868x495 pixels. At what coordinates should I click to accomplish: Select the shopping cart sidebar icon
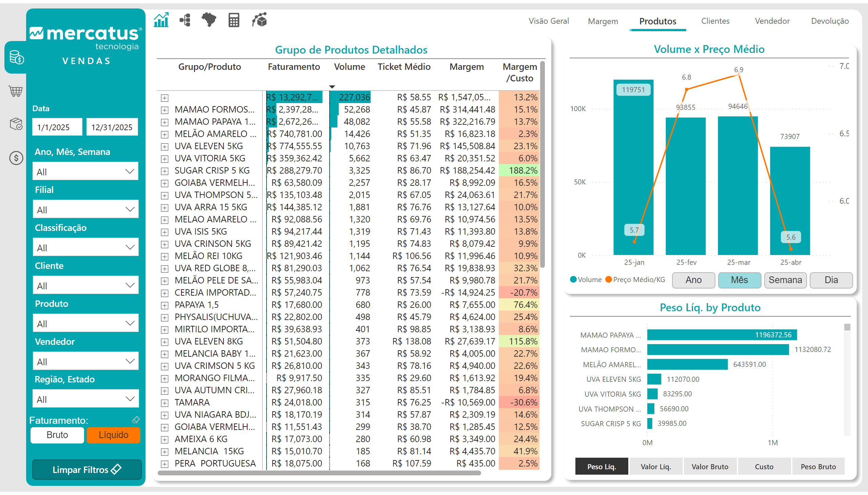16,91
